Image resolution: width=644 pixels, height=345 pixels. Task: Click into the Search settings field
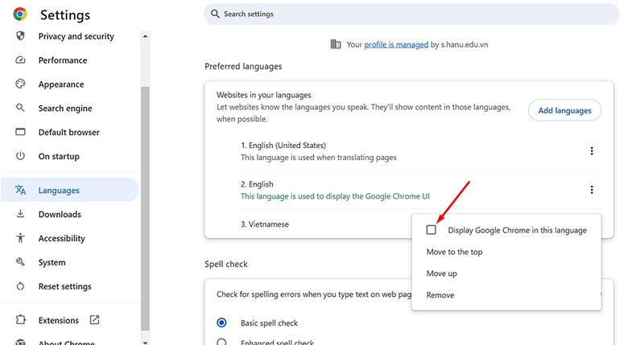tap(411, 14)
